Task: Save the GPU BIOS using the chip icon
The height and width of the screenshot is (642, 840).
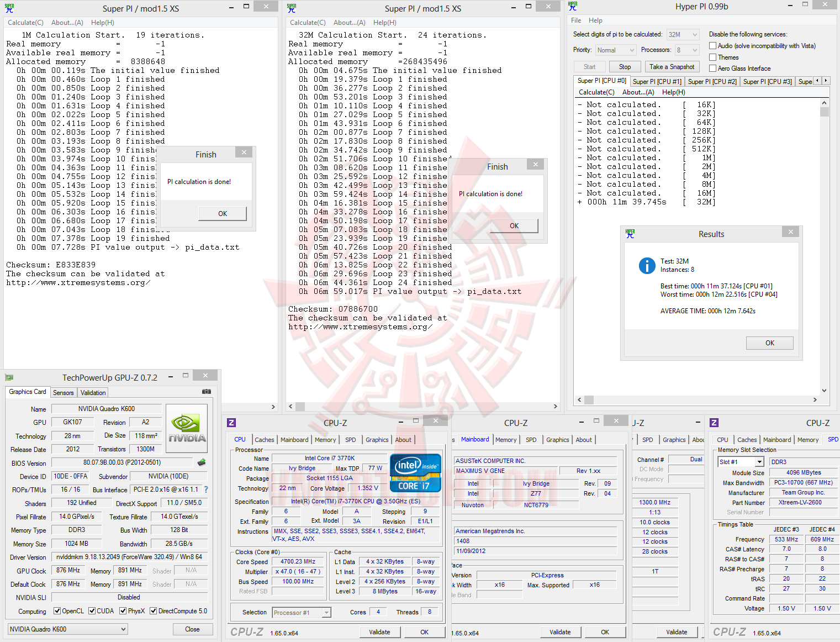Action: (x=202, y=462)
